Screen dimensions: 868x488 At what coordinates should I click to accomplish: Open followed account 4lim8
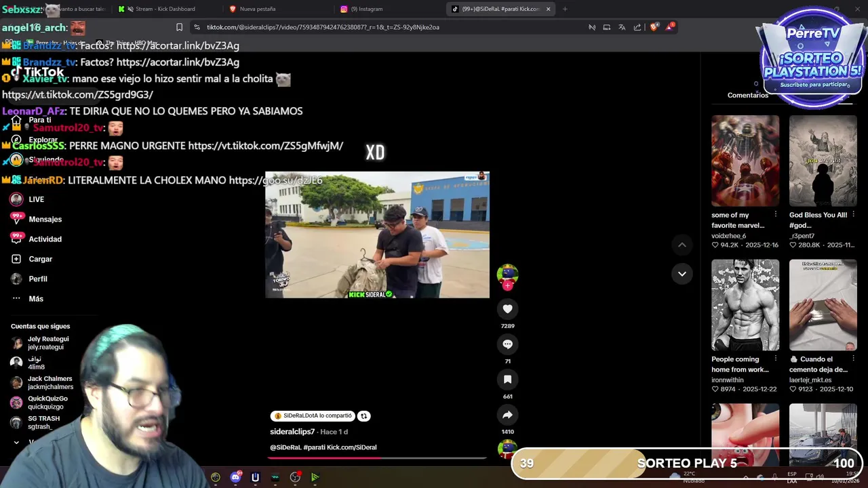click(x=28, y=363)
